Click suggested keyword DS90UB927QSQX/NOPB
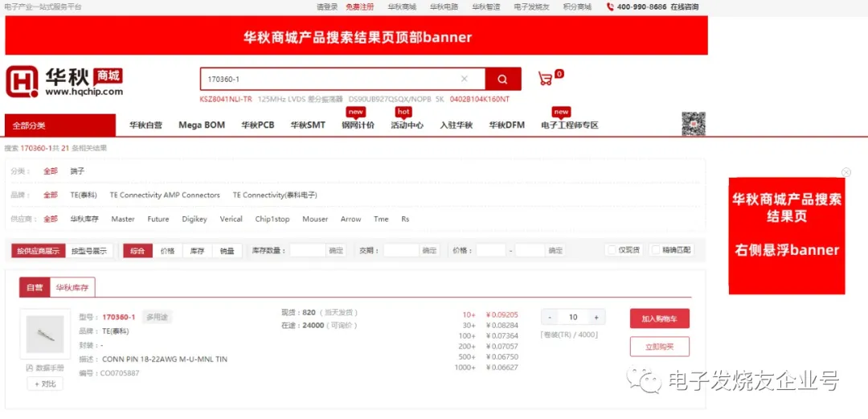Image resolution: width=868 pixels, height=419 pixels. coord(390,99)
